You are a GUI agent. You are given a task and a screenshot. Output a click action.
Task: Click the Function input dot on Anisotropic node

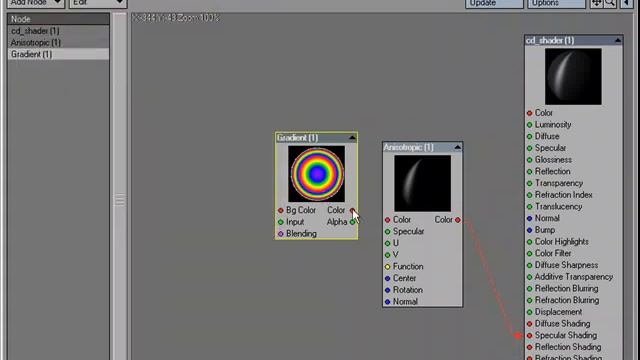click(x=387, y=267)
